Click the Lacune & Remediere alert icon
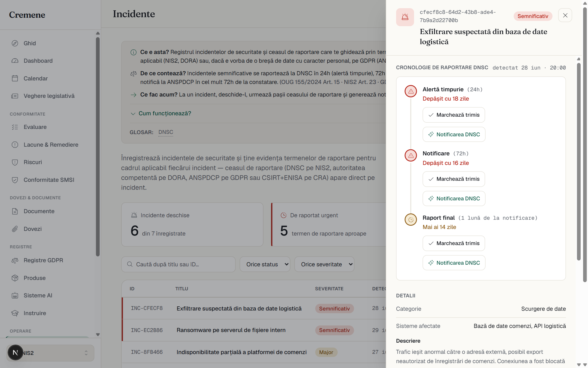This screenshot has width=588, height=368. point(15,145)
